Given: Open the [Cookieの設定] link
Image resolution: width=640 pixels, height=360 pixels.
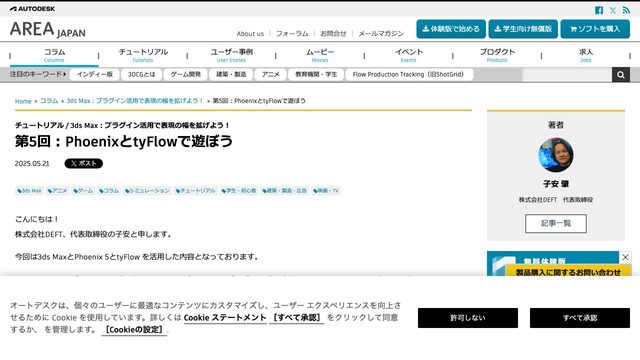Looking at the screenshot, I should (x=134, y=330).
